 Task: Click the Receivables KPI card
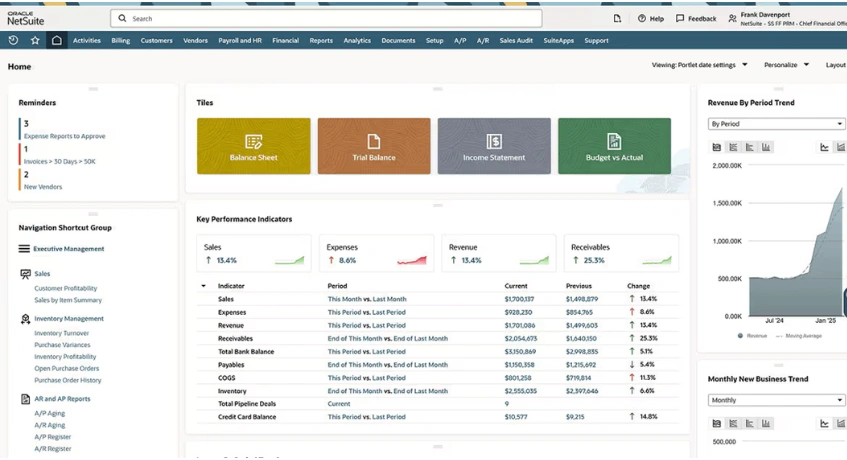point(621,253)
